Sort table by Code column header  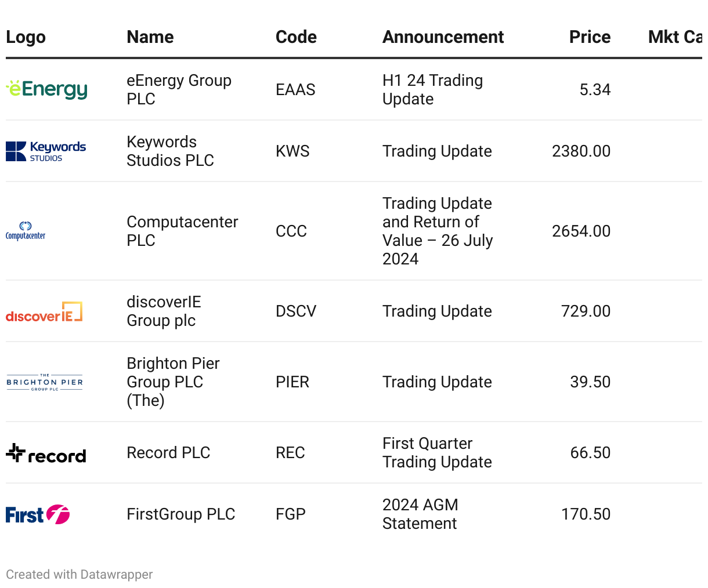296,37
